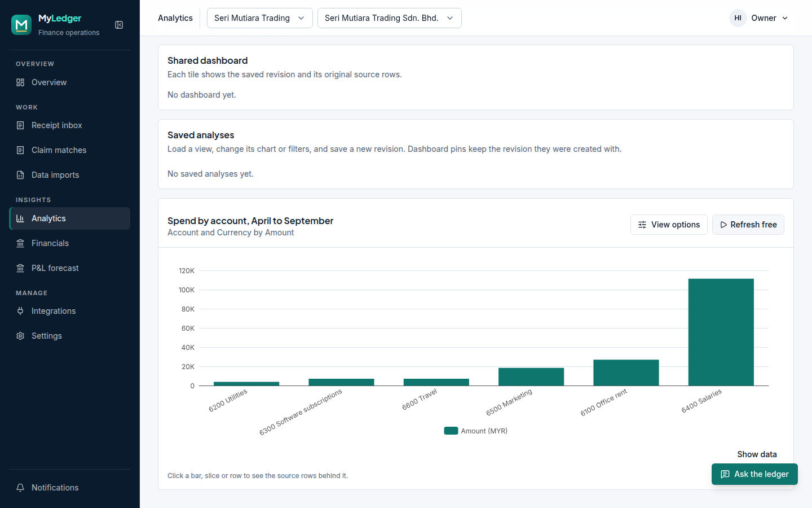Open Integrations under Manage
Viewport: 812px width, 508px height.
tap(70, 311)
